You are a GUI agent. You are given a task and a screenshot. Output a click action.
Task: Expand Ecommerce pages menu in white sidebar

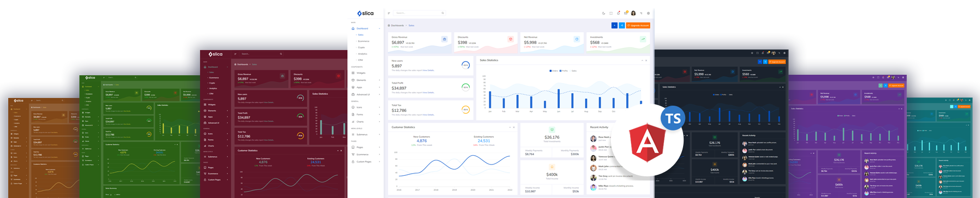pyautogui.click(x=366, y=154)
